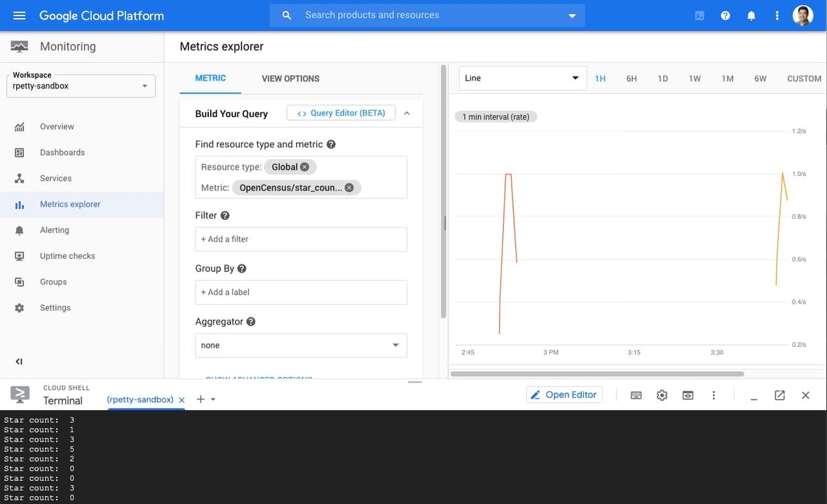Select the 1W time range
The width and height of the screenshot is (827, 504).
(695, 79)
